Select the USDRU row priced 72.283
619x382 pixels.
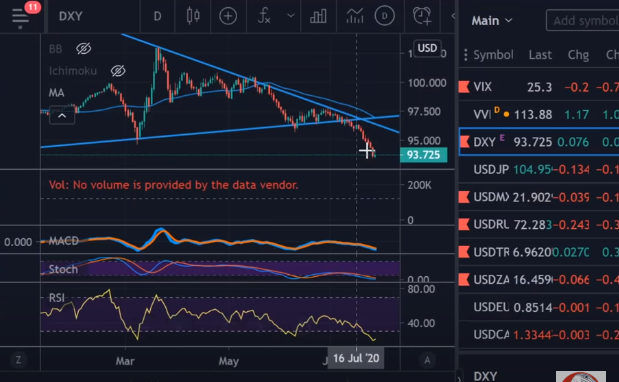point(539,225)
